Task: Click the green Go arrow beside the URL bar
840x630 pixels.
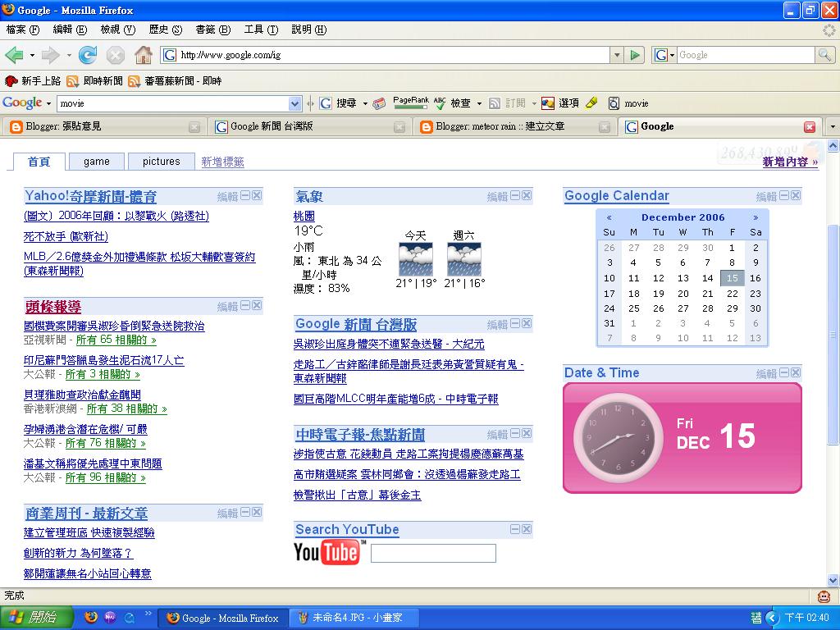Action: point(635,55)
